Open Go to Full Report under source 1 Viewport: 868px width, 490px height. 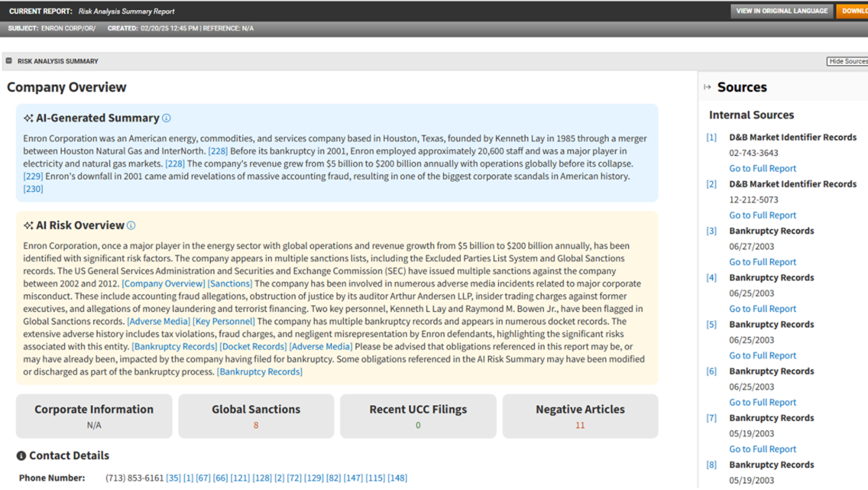click(762, 168)
